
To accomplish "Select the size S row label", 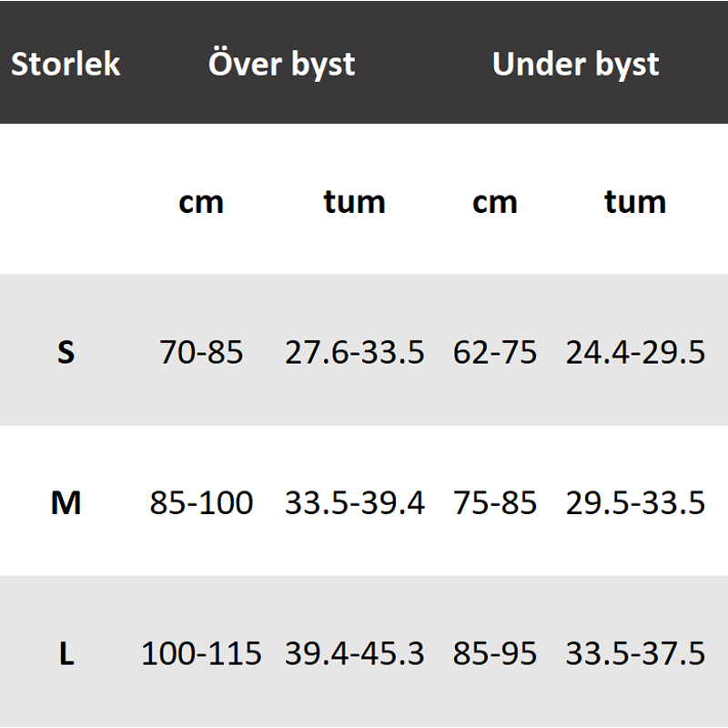I will 66,352.
